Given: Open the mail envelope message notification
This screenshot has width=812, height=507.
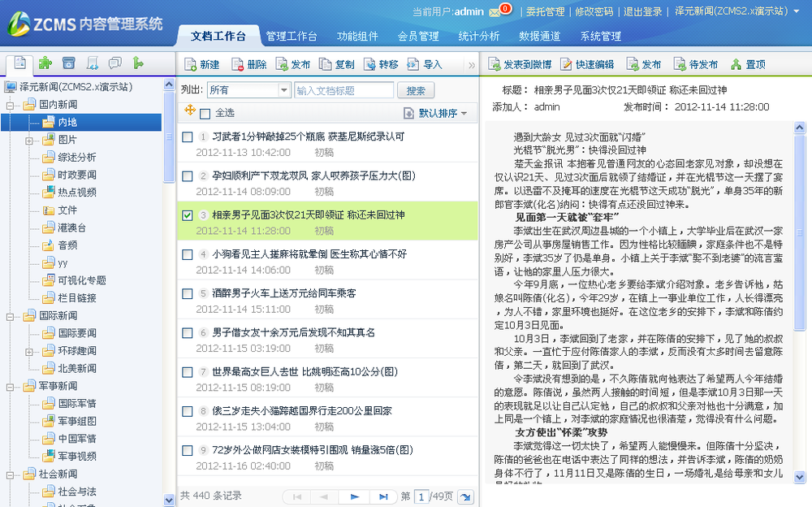Looking at the screenshot, I should pyautogui.click(x=494, y=12).
